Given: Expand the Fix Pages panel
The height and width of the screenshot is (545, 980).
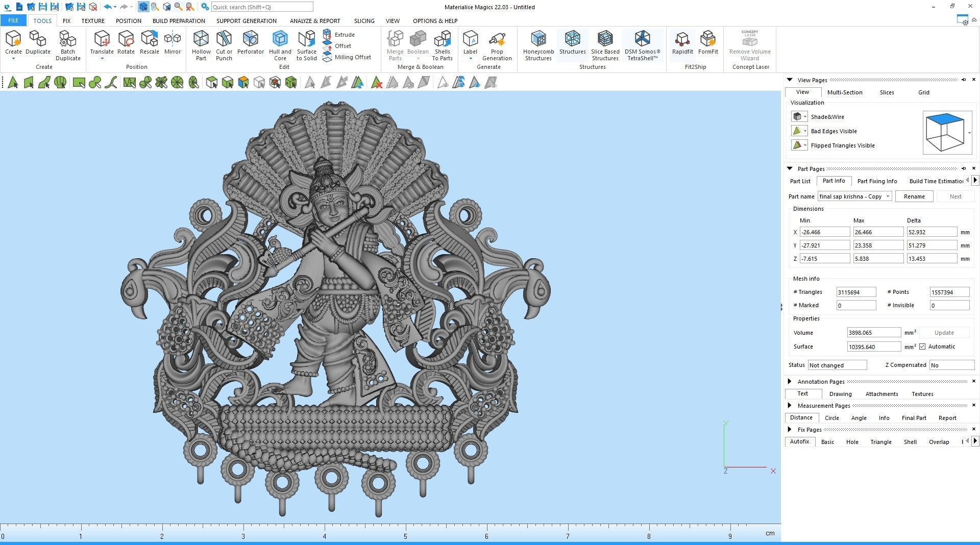Looking at the screenshot, I should [790, 429].
